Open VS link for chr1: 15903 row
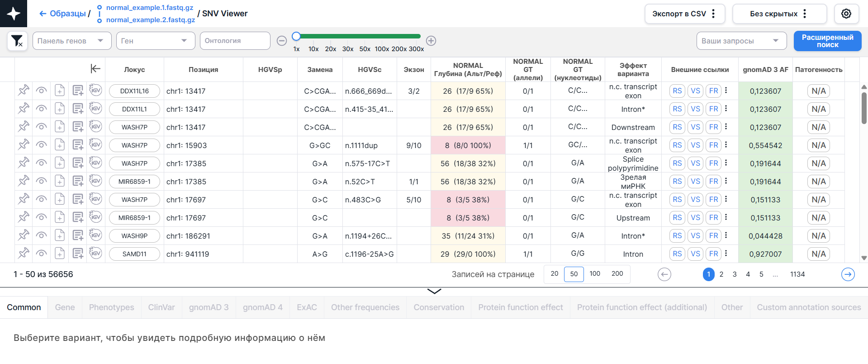 (x=696, y=145)
